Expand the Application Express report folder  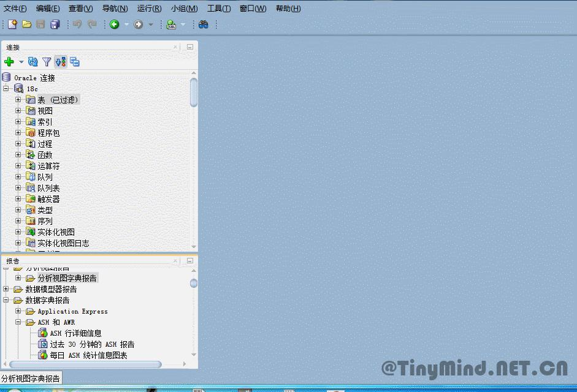[18, 311]
